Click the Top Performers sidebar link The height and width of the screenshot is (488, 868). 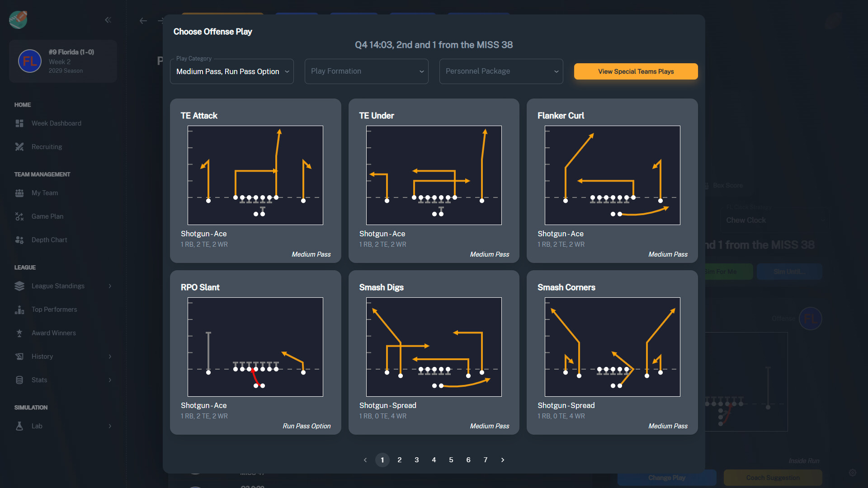click(x=54, y=309)
